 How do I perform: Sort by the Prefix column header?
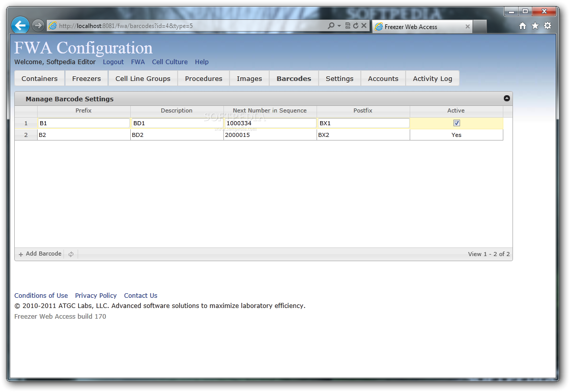83,110
